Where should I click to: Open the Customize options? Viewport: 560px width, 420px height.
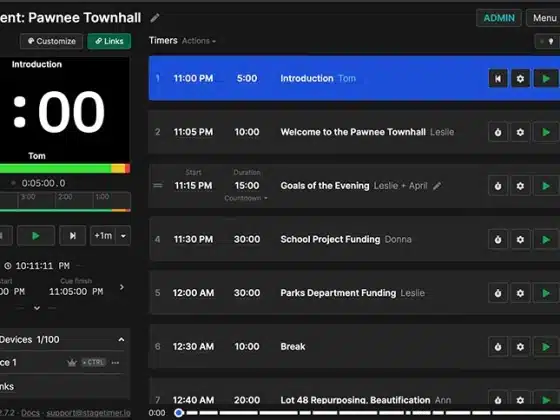click(52, 41)
